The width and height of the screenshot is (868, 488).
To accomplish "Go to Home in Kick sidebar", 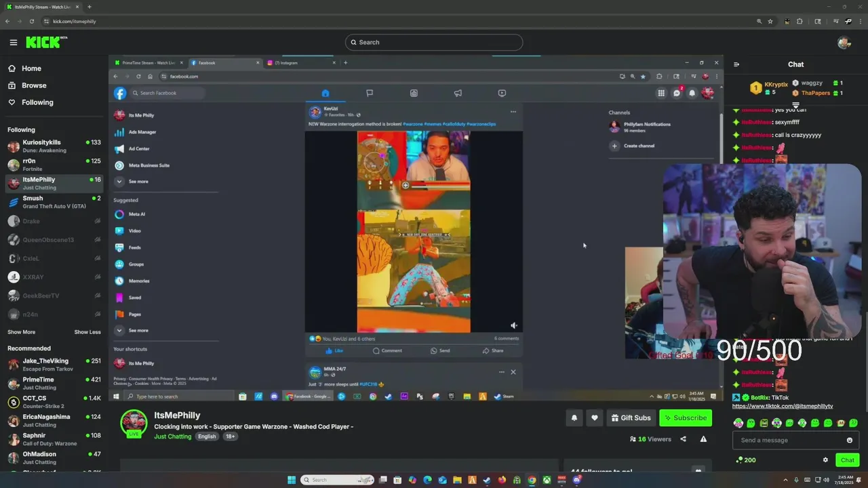I will [x=26, y=68].
